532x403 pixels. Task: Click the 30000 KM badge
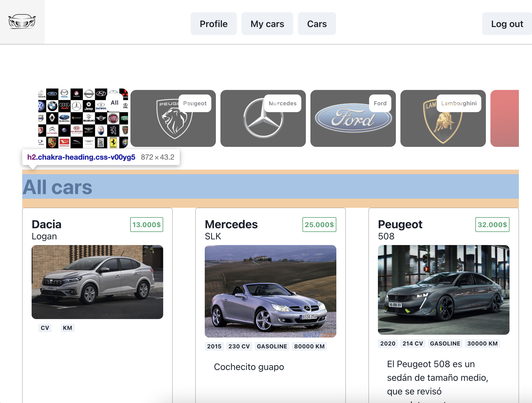482,344
